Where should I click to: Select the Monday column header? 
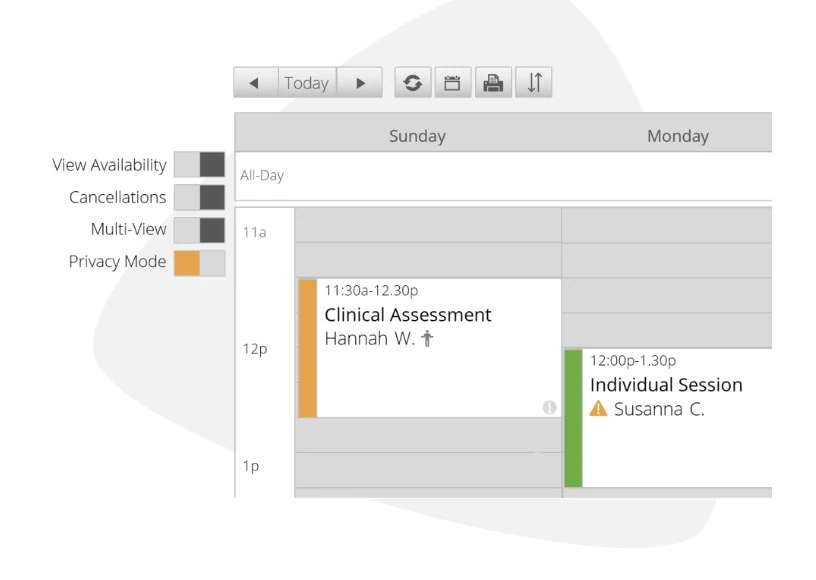tap(678, 135)
